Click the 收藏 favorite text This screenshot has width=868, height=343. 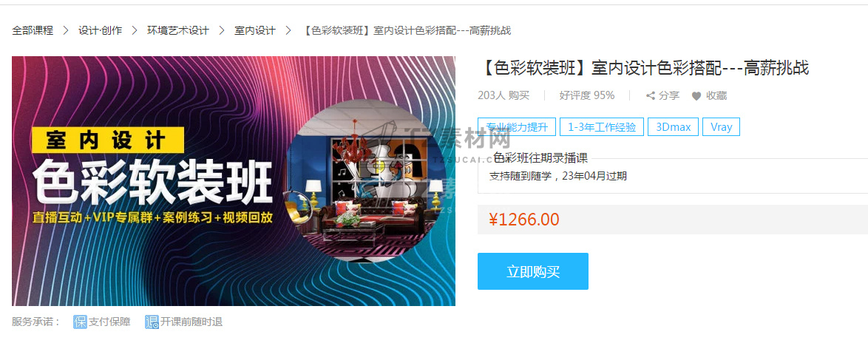click(x=716, y=95)
